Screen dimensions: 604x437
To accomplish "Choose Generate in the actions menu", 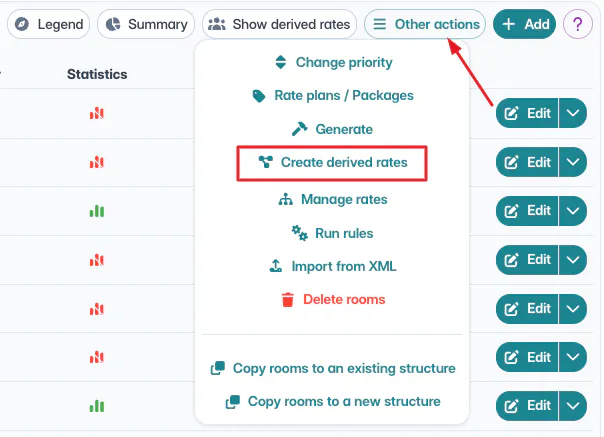I will click(331, 129).
